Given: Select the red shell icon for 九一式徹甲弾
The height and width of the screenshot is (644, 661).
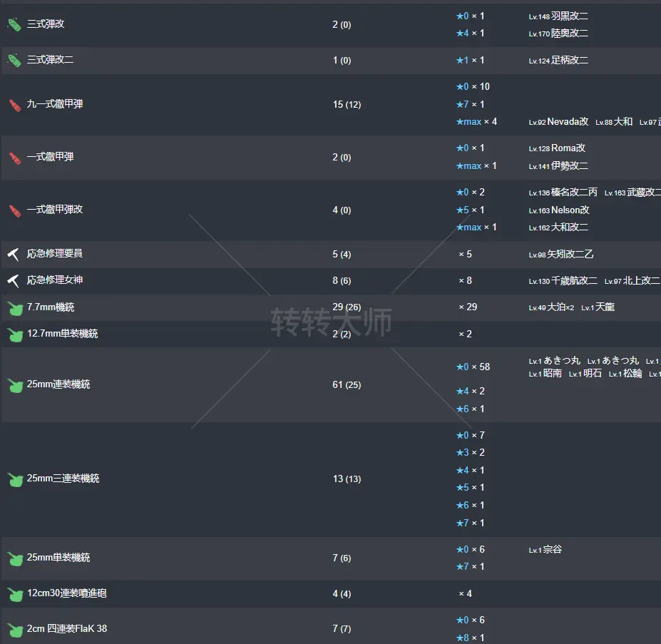Looking at the screenshot, I should pyautogui.click(x=14, y=105).
